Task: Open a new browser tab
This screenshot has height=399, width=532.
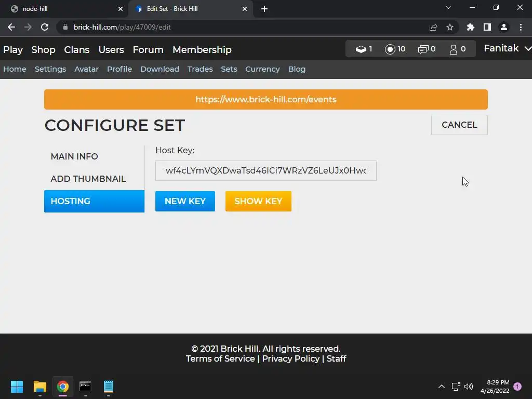Action: pos(264,9)
